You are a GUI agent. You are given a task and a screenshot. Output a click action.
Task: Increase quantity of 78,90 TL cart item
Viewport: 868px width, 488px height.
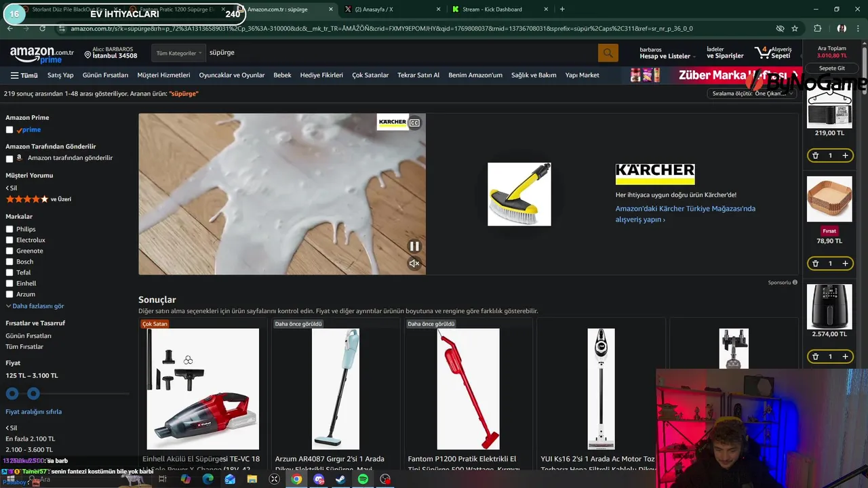(x=845, y=264)
